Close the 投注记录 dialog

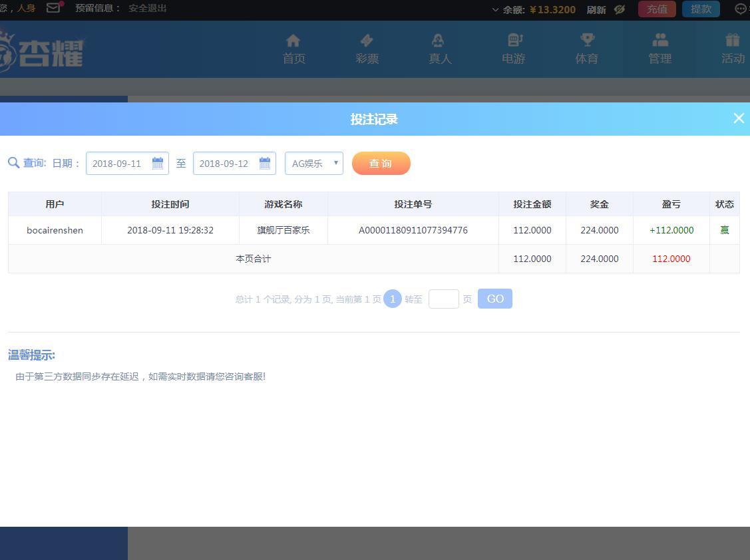pyautogui.click(x=738, y=118)
